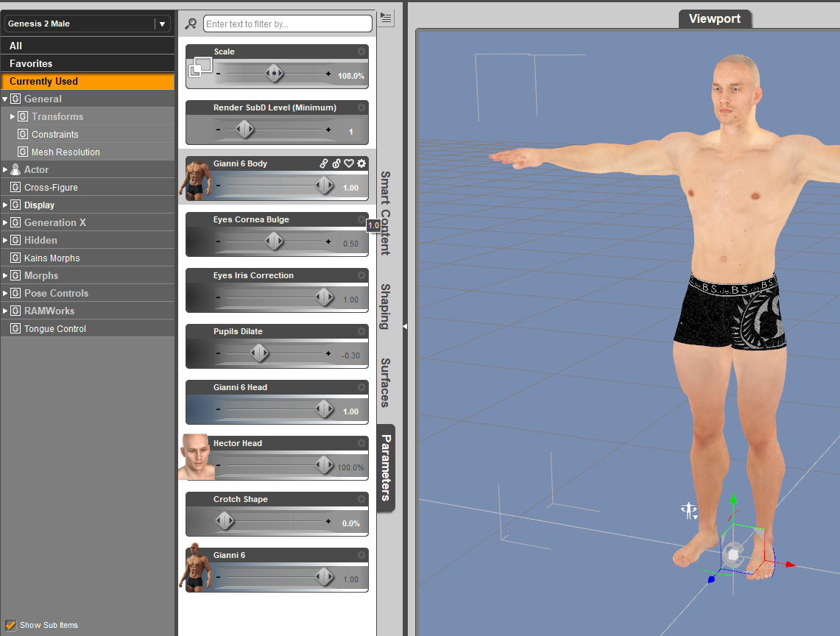This screenshot has width=840, height=636.
Task: Toggle lock icon on Gianni 6 Body
Action: pyautogui.click(x=336, y=163)
